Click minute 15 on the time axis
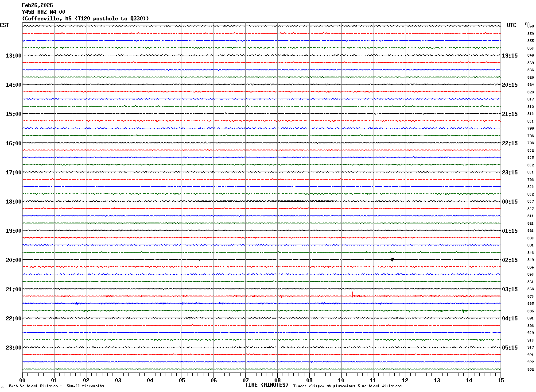Viewport: 536px width, 392px height. click(x=501, y=380)
